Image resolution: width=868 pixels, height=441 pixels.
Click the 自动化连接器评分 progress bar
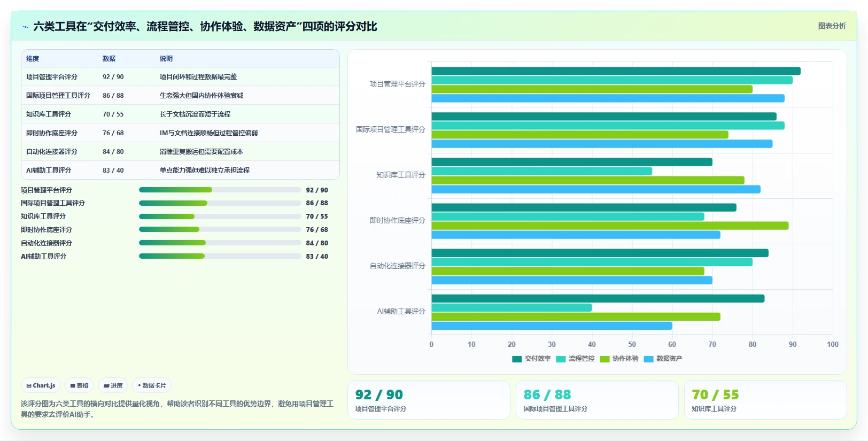click(x=220, y=243)
